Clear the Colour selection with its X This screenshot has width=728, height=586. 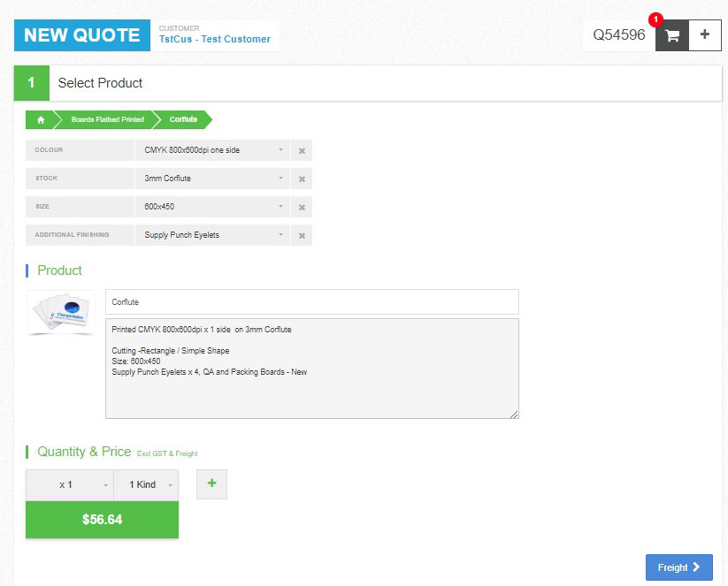(302, 151)
